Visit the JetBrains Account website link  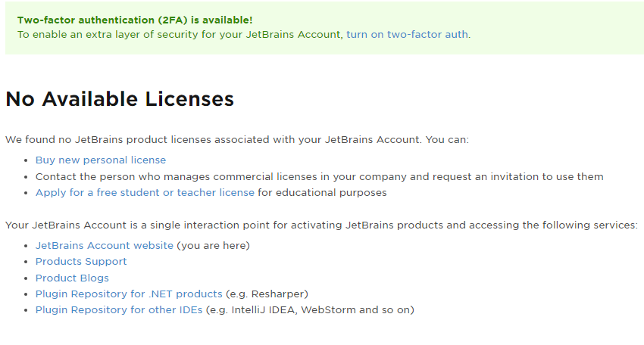pyautogui.click(x=105, y=245)
